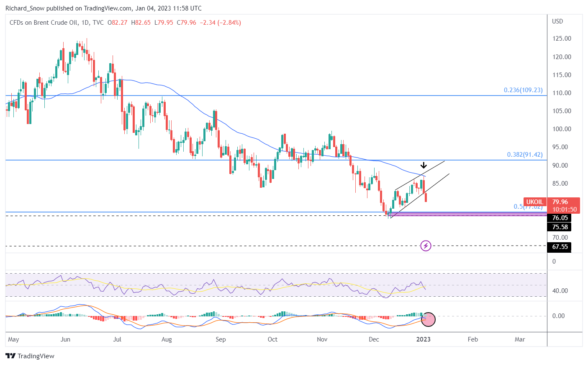Click the 2023 label on time axis
Viewport: 588px width, 365px height.
point(424,339)
